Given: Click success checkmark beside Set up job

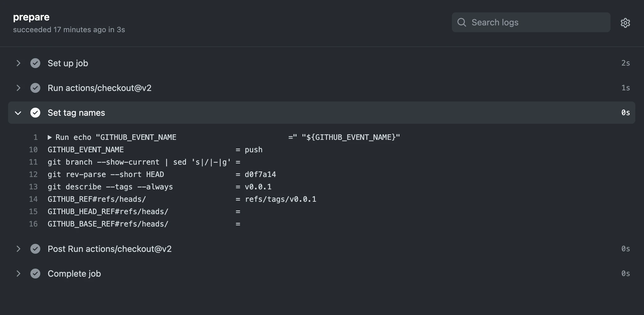Looking at the screenshot, I should (35, 63).
